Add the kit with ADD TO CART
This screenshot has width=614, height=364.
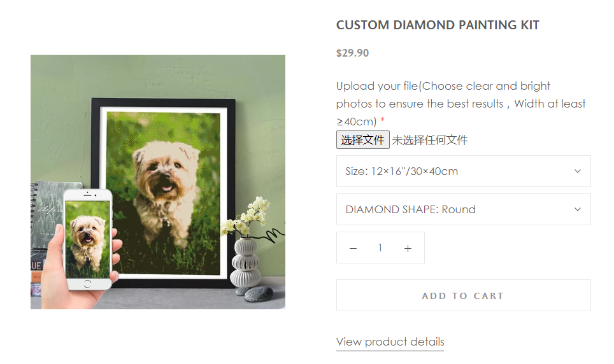point(463,295)
